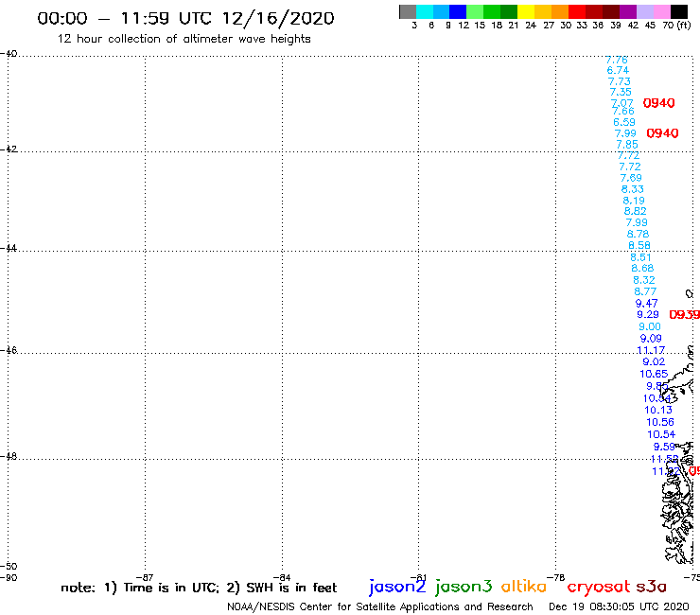Screen dimensions: 700x615
Task: Click the cryosat satellite label
Action: point(599,587)
